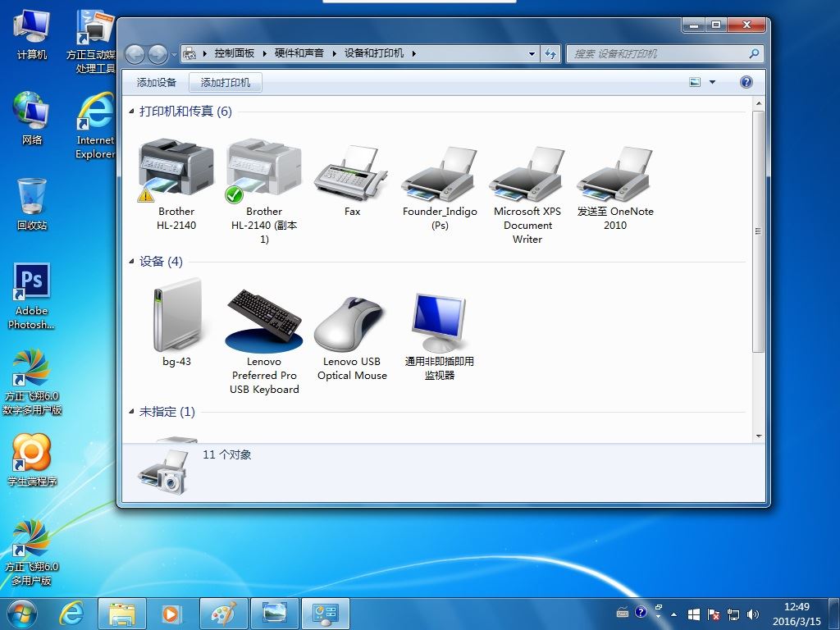The height and width of the screenshot is (630, 840).
Task: Select the Founder_Indigo (Ps) printer
Action: pos(440,188)
